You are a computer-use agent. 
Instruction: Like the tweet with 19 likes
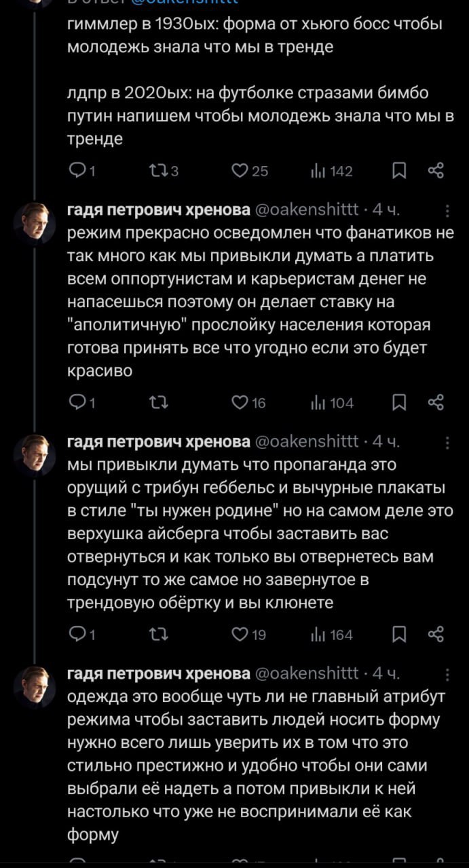[x=238, y=635]
